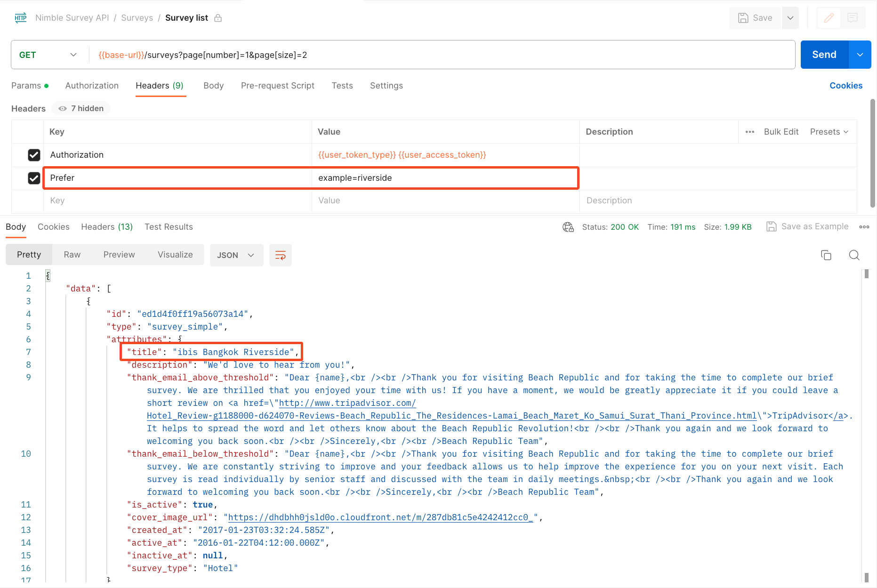The image size is (877, 588).
Task: Click the network globe icon near Status
Action: (568, 227)
